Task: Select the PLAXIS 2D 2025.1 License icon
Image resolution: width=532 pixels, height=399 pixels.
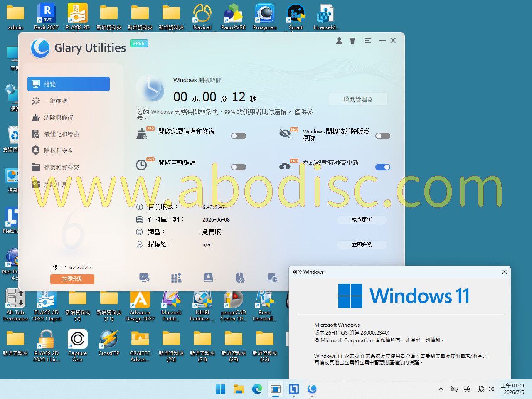Action: coord(47,345)
